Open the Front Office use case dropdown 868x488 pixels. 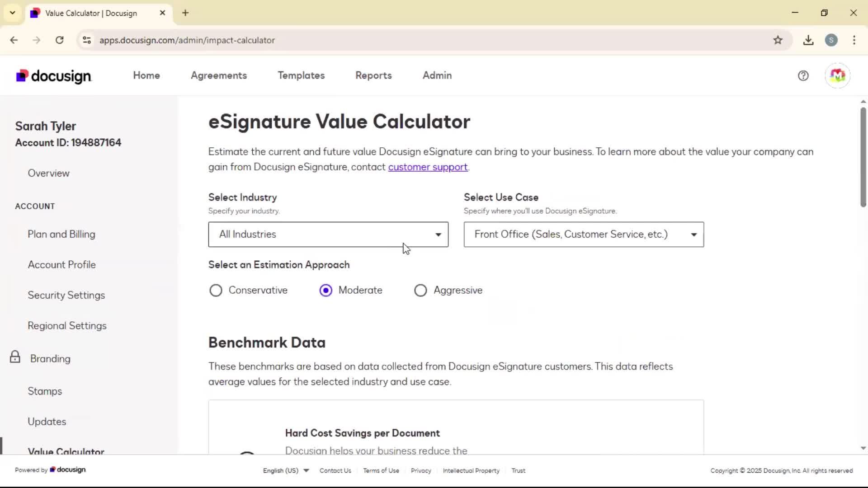(584, 235)
